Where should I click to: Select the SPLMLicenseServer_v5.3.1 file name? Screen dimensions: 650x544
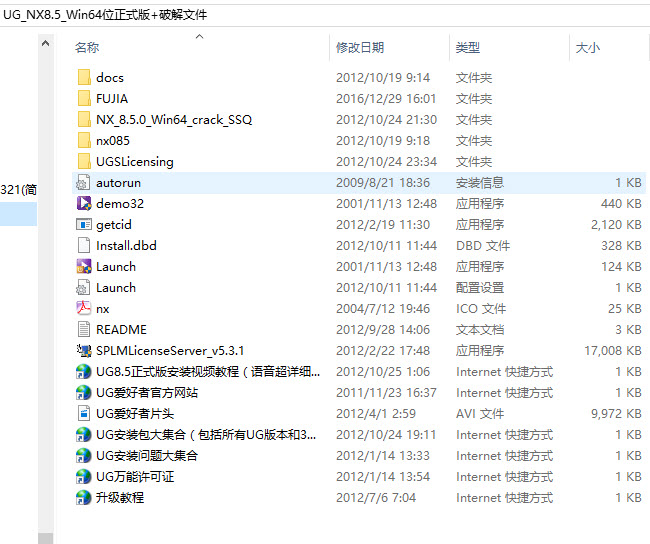pos(170,351)
